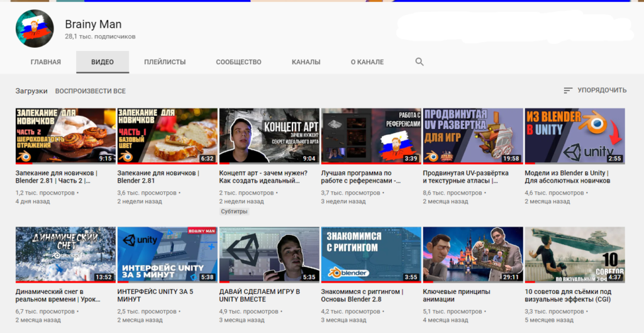Viewport: 644px width, 333px height.
Task: Switch to the ГЛАВНАЯ tab
Action: [46, 62]
